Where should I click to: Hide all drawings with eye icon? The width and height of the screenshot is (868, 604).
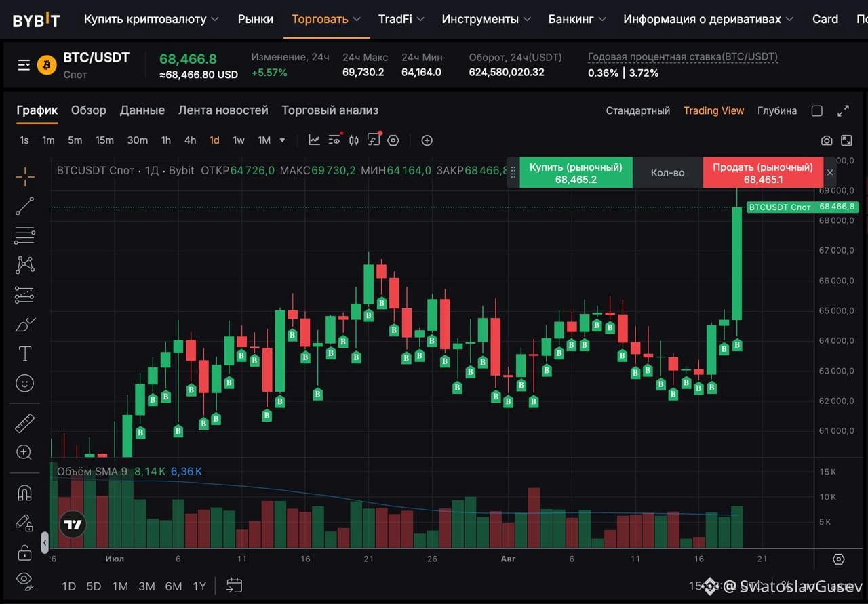tap(25, 580)
